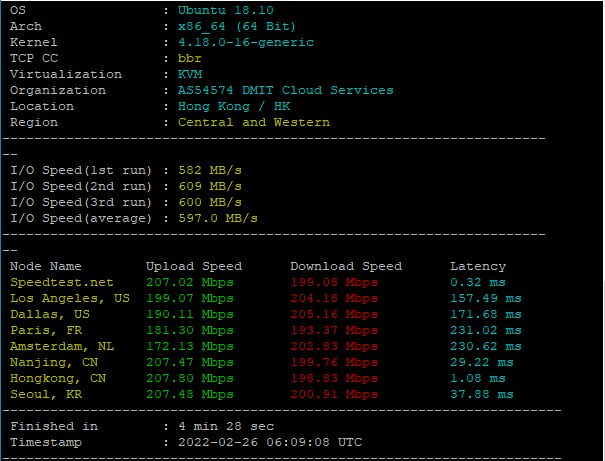Click the 'Seoul, KR' node name

tap(46, 394)
